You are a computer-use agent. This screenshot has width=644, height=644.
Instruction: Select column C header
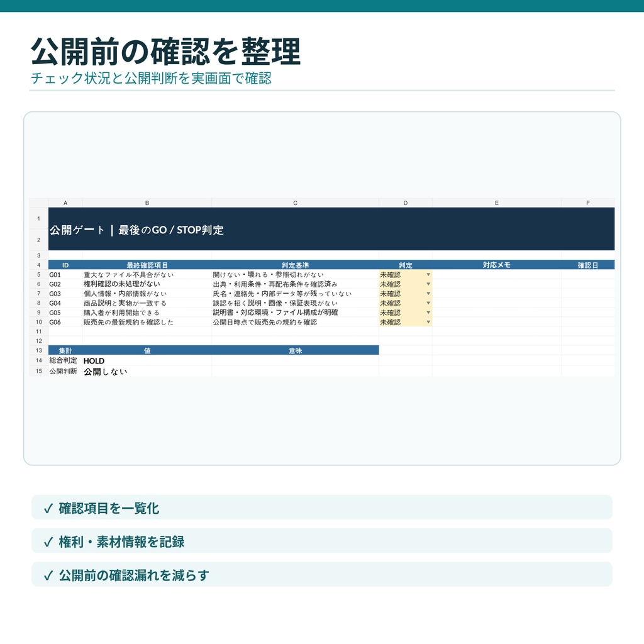tap(295, 203)
